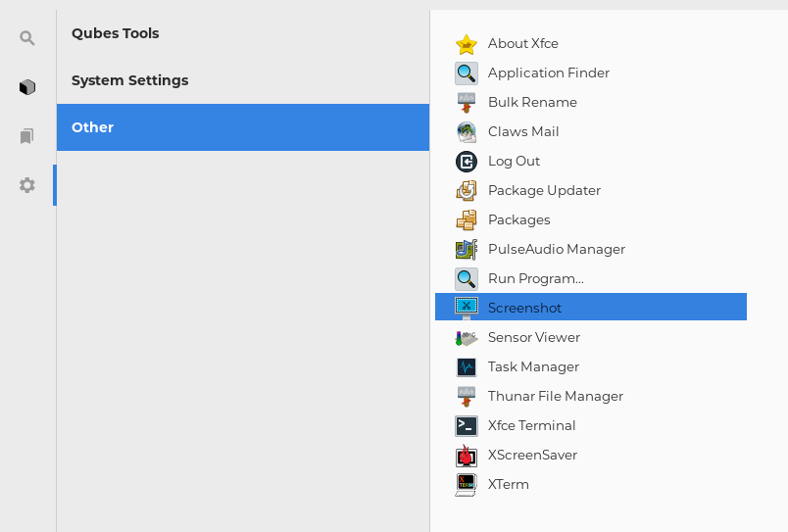Click the Run Program magnifier icon

coord(467,279)
